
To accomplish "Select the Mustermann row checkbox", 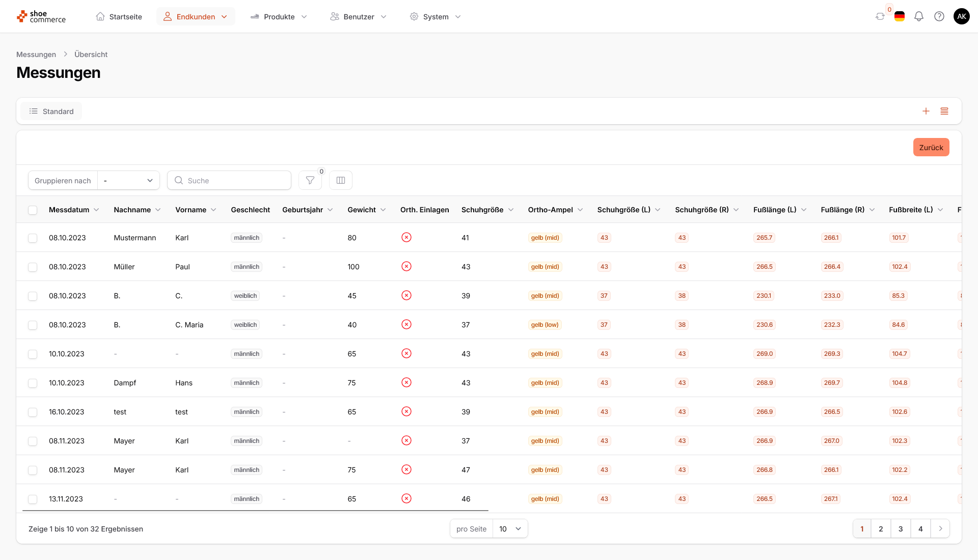I will [33, 238].
